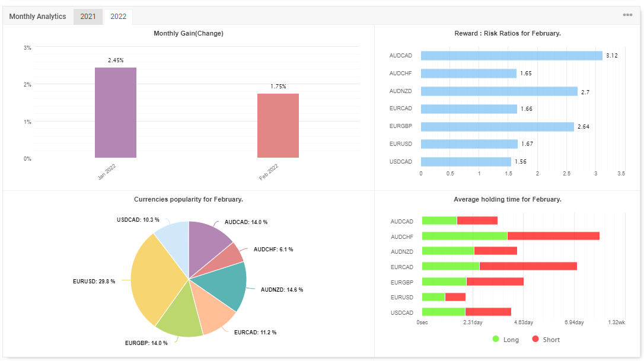
Task: Toggle the Long legend item
Action: (x=506, y=339)
